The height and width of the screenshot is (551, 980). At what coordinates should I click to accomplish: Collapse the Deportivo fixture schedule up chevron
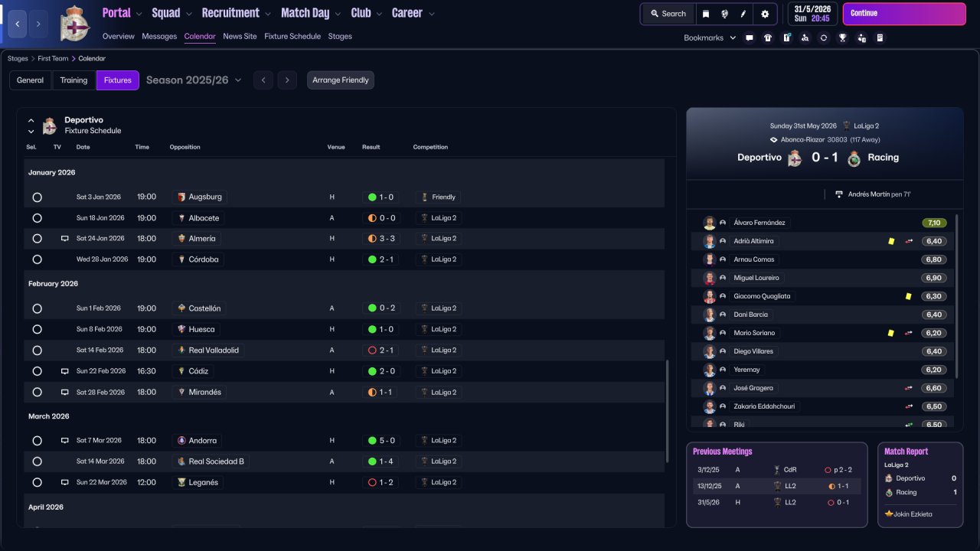point(31,121)
